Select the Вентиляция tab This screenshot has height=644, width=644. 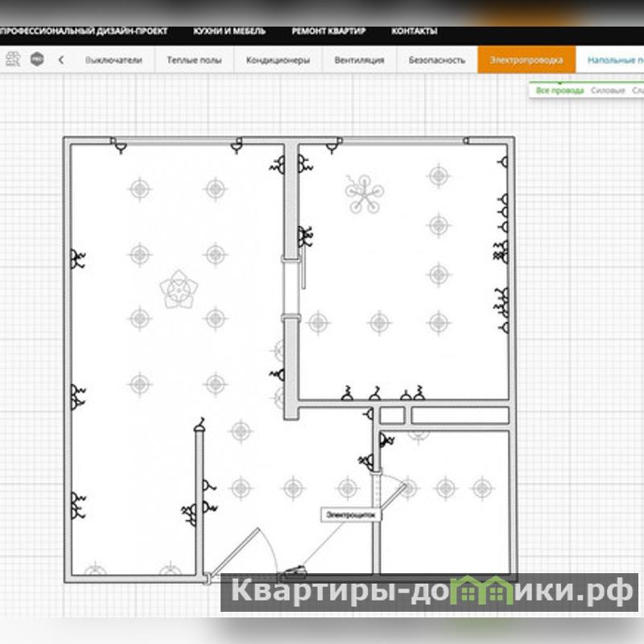click(357, 60)
